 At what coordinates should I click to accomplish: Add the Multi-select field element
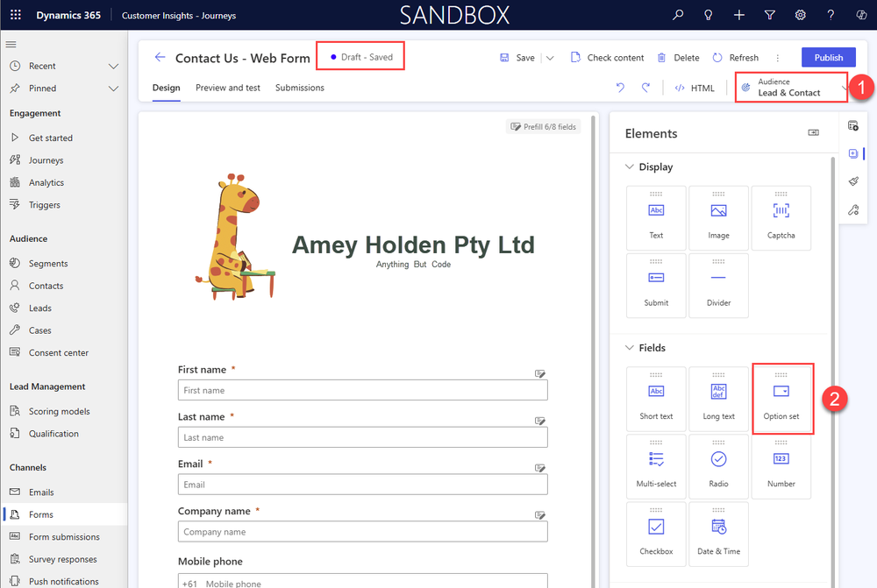pyautogui.click(x=656, y=467)
